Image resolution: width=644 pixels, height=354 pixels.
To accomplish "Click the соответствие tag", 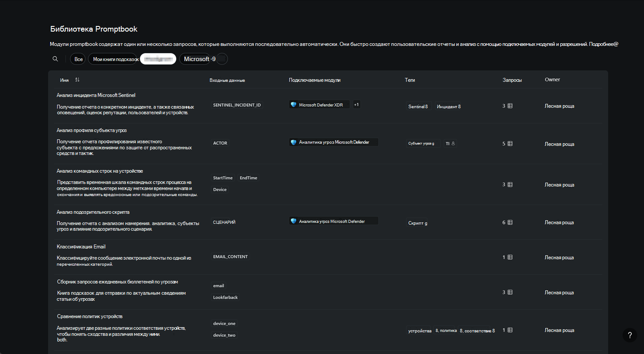I will (x=477, y=331).
